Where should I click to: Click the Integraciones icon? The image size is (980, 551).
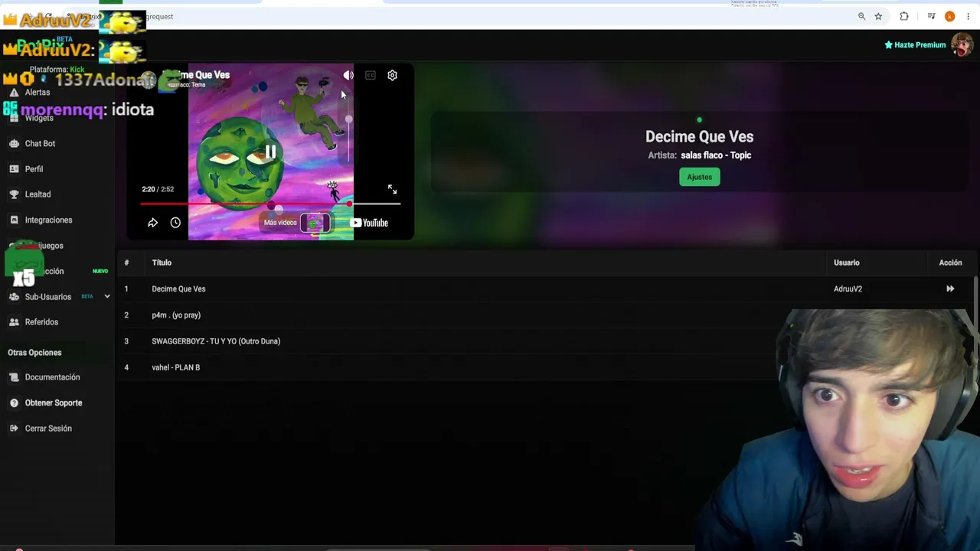[14, 220]
